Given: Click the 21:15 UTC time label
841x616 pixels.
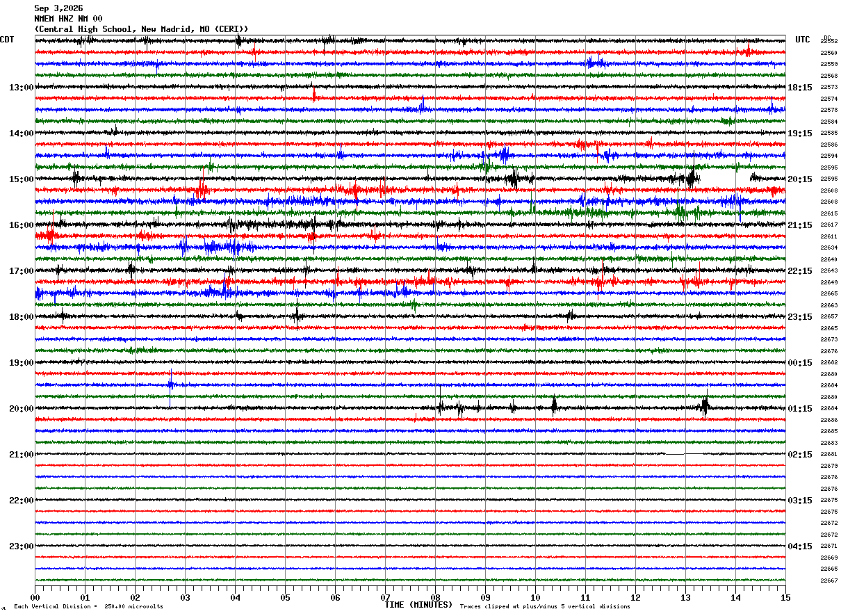Looking at the screenshot, I should coord(800,225).
